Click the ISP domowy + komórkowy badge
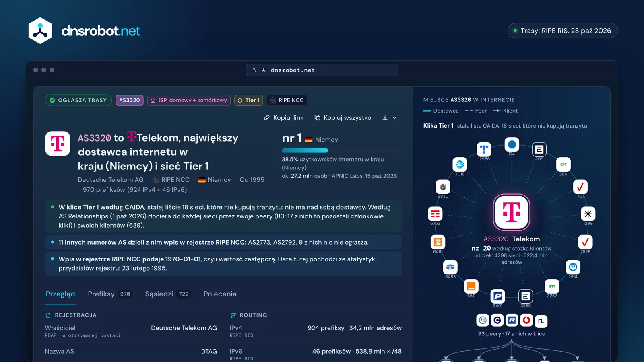This screenshot has width=644, height=362. click(x=189, y=100)
